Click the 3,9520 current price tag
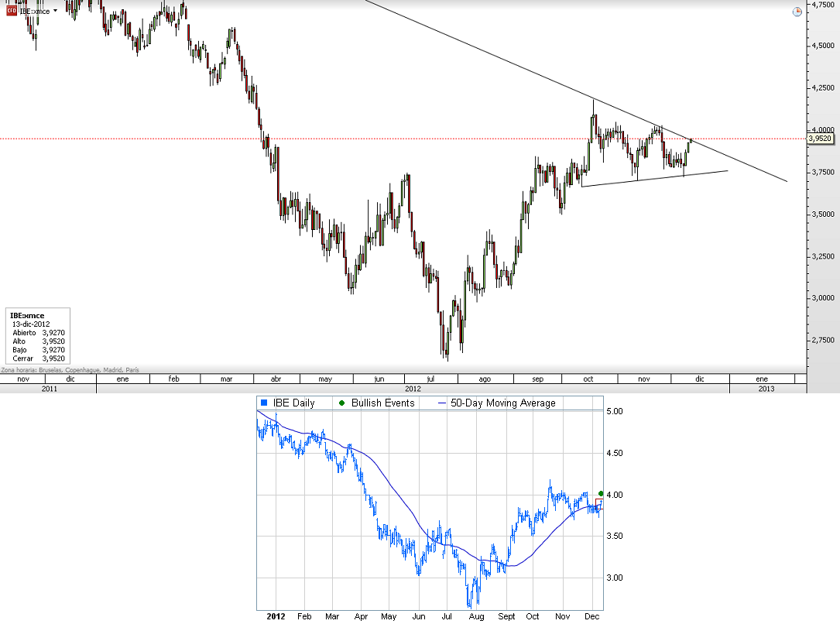The height and width of the screenshot is (624, 840). pos(820,139)
